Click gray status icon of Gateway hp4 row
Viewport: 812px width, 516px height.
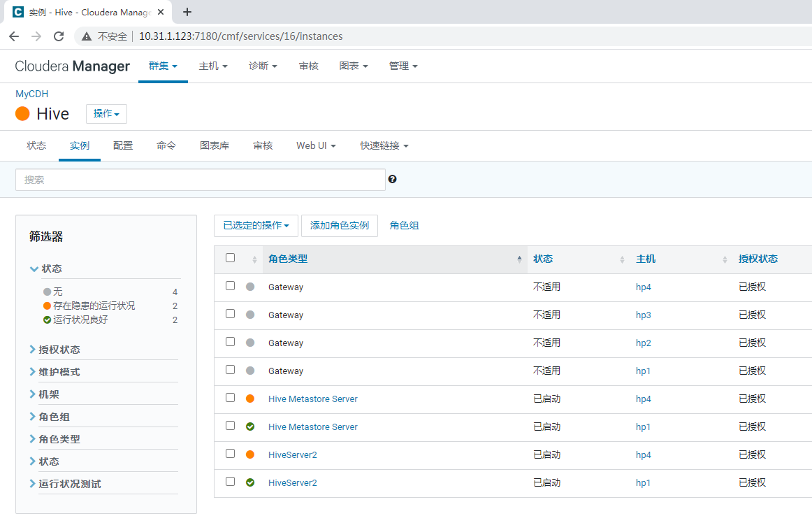(250, 287)
